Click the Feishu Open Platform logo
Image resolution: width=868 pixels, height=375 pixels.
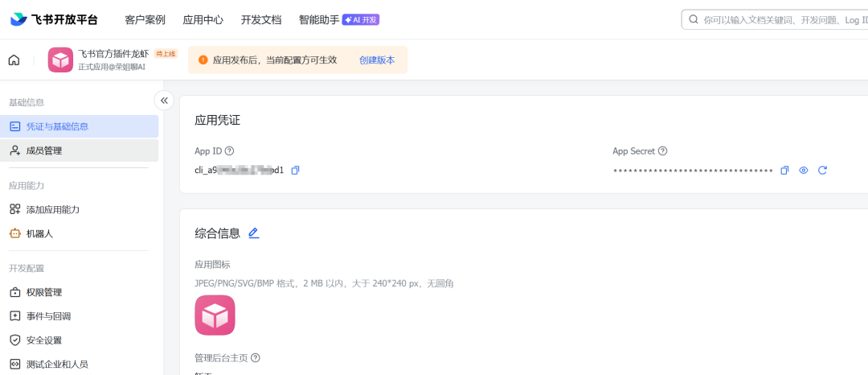pos(55,19)
